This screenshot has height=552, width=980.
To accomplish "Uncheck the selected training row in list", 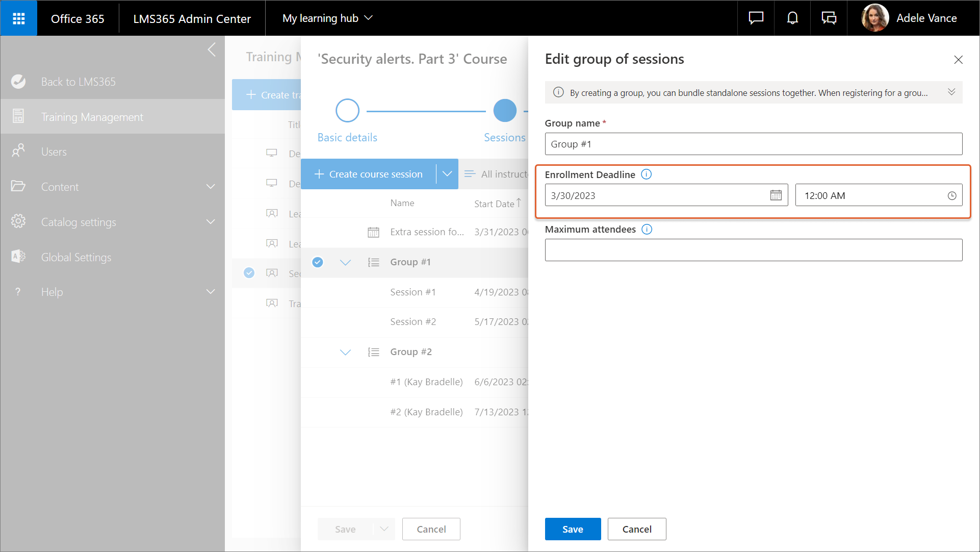I will [x=249, y=273].
